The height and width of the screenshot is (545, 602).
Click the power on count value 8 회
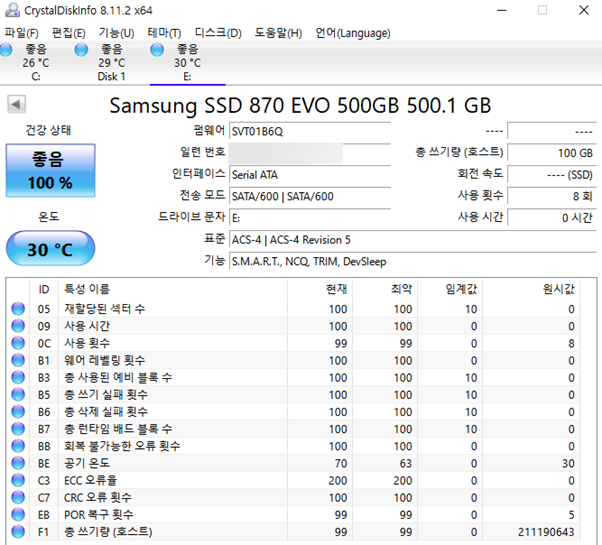552,197
